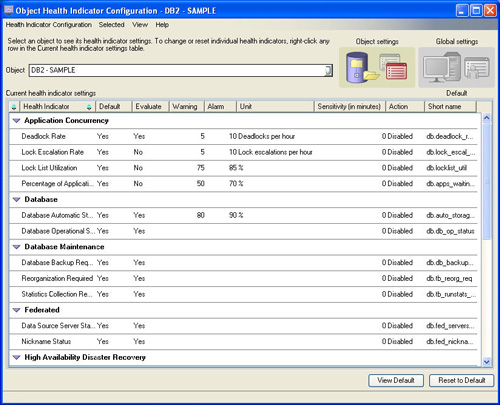Select the Lock List Utilization row
The image size is (500, 405).
243,168
